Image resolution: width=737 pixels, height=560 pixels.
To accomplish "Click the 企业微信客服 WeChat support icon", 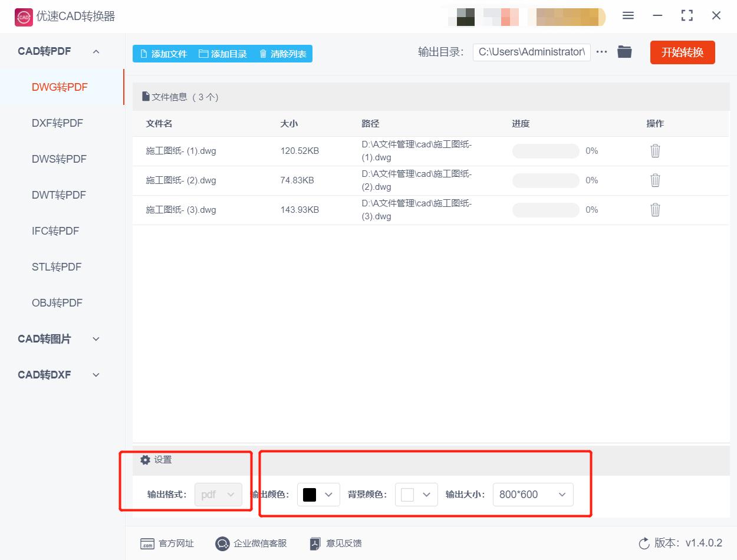I will (222, 543).
